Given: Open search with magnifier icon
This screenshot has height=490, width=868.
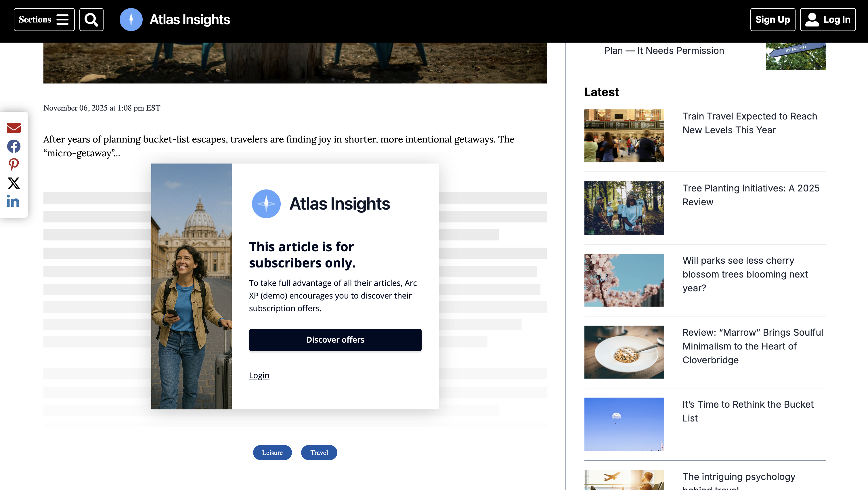Looking at the screenshot, I should pyautogui.click(x=91, y=20).
